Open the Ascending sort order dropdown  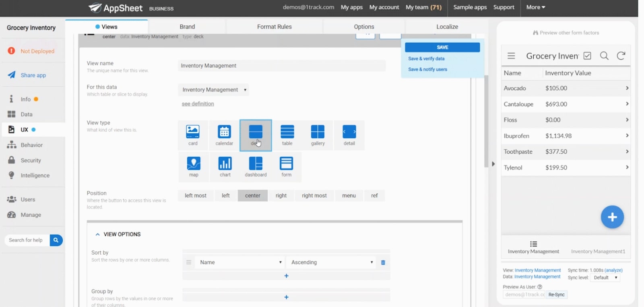click(x=331, y=262)
